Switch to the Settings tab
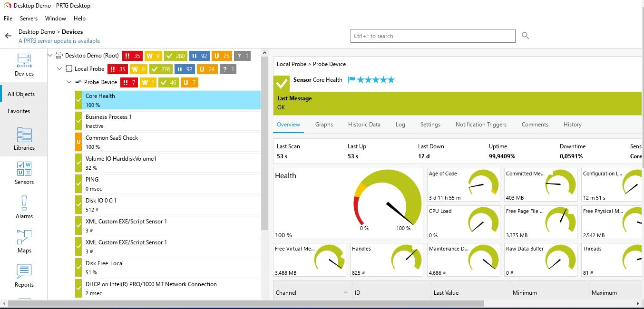This screenshot has height=309, width=644. 430,125
